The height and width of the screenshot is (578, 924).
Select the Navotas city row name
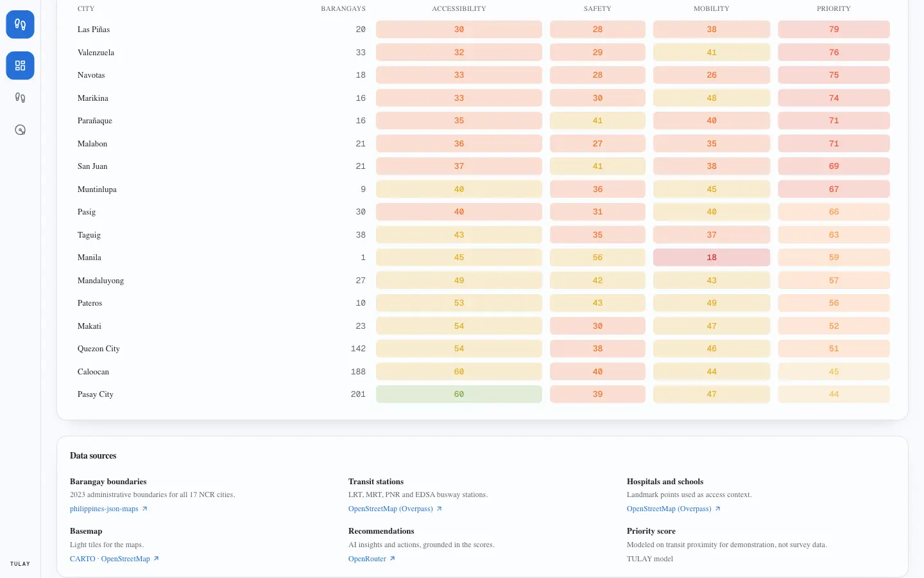click(91, 75)
